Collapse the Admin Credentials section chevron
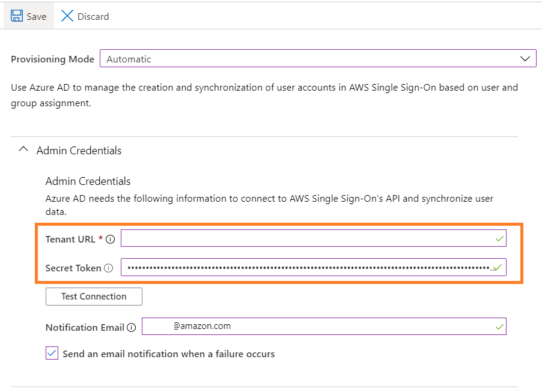 point(23,150)
